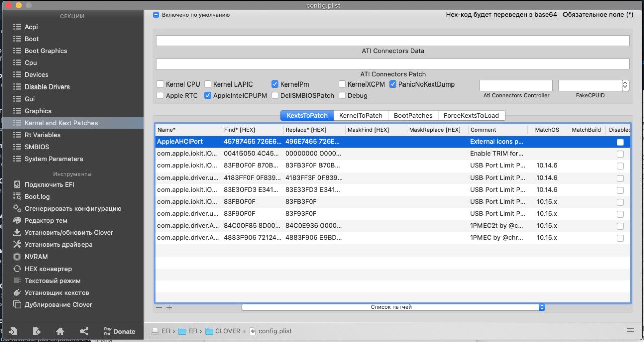This screenshot has height=342, width=644.
Task: Click the PayPal Donate button
Action: 119,331
